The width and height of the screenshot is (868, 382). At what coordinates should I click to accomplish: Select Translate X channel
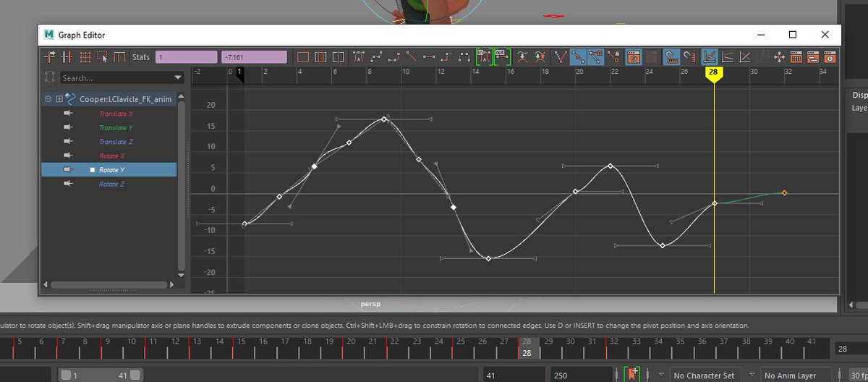(x=116, y=114)
